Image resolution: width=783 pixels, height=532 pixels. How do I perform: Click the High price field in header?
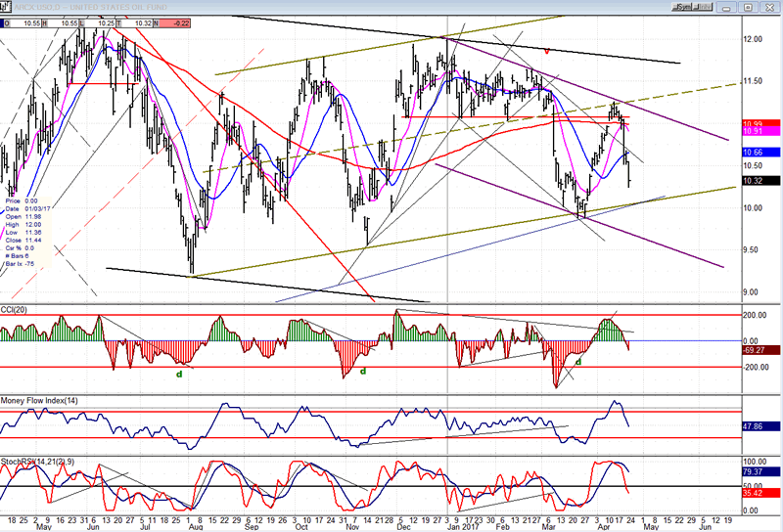coord(65,22)
